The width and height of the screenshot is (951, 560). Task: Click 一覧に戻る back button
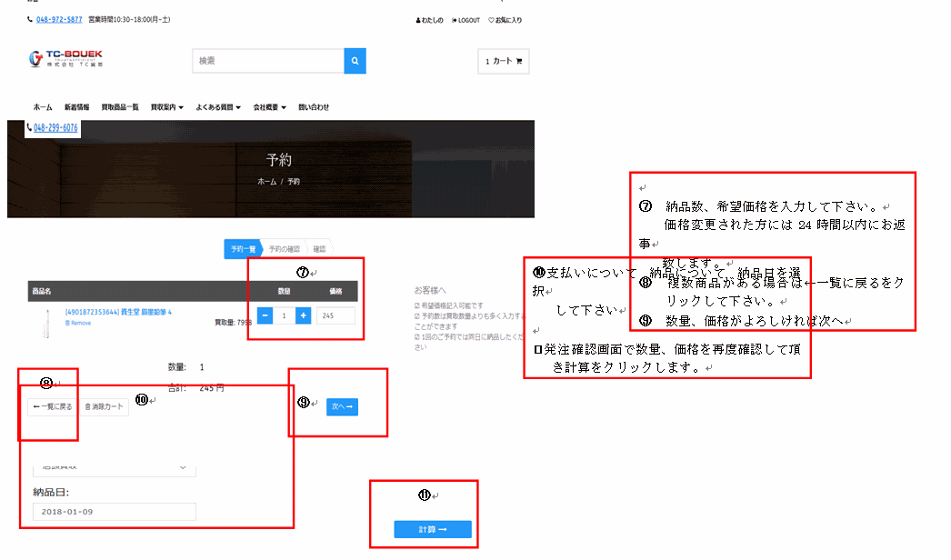click(53, 406)
